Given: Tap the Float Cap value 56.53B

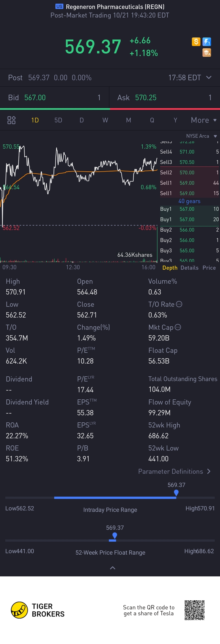Looking at the screenshot, I should [x=159, y=361].
